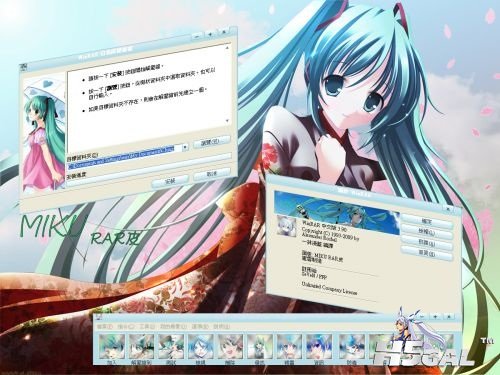The image size is (500, 375).
Task: Open the File (檔案) menu
Action: coord(105,327)
